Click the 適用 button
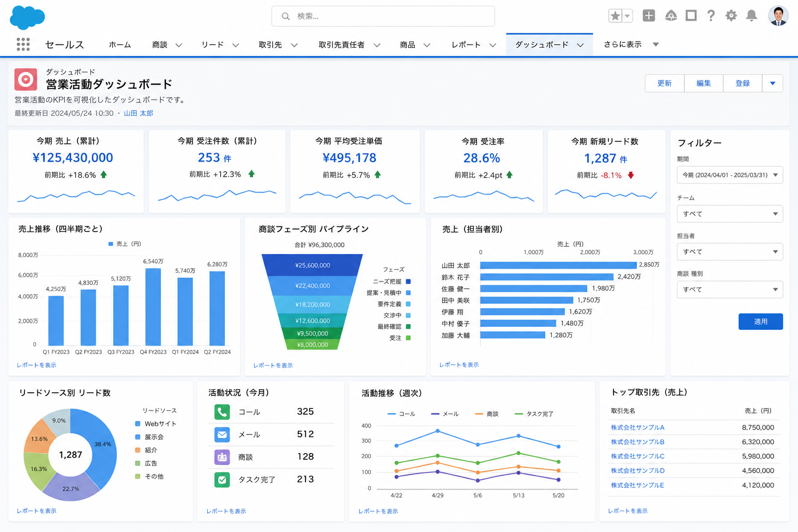 (x=761, y=322)
